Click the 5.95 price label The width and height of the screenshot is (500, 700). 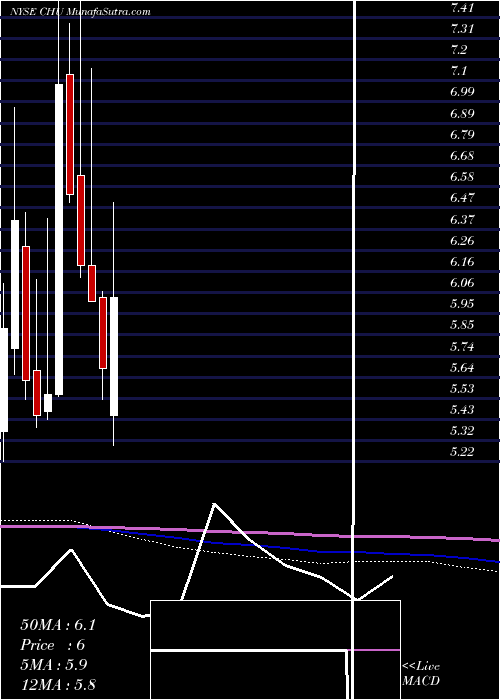[462, 304]
